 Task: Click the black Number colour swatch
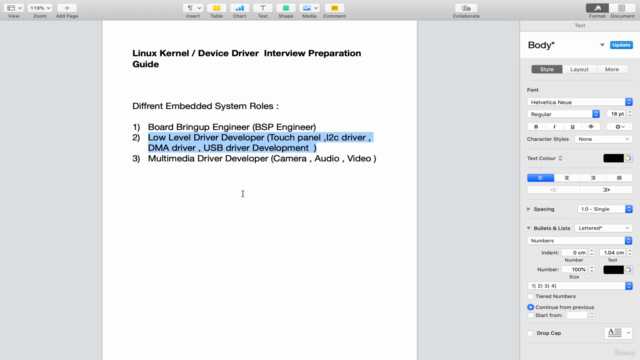point(613,269)
